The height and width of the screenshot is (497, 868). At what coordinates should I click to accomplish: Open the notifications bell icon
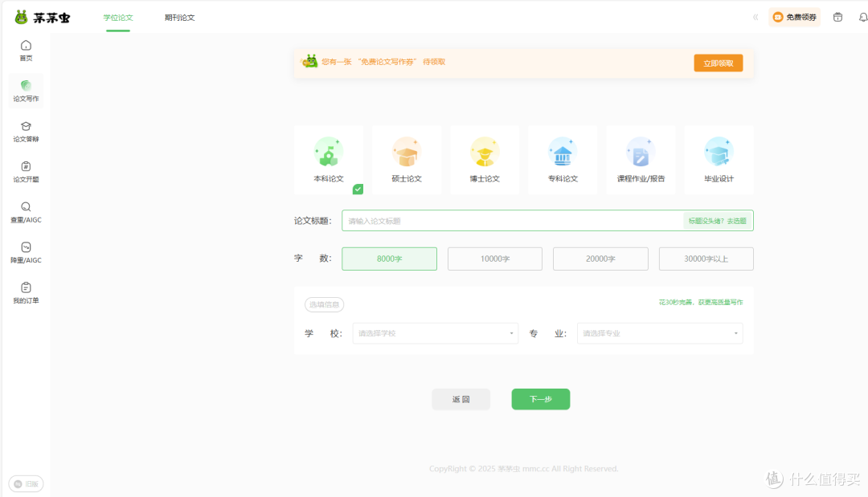[x=862, y=17]
